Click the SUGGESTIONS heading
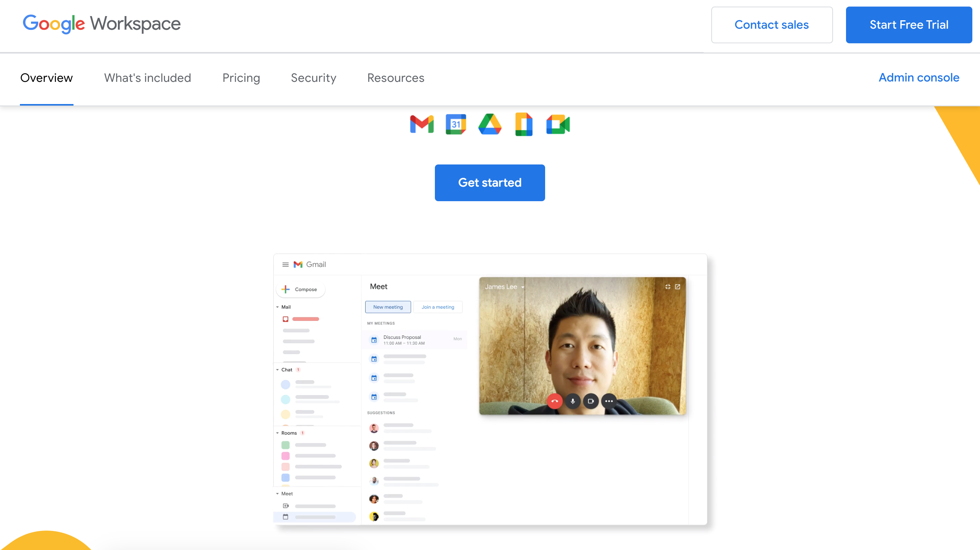980x550 pixels. [381, 413]
